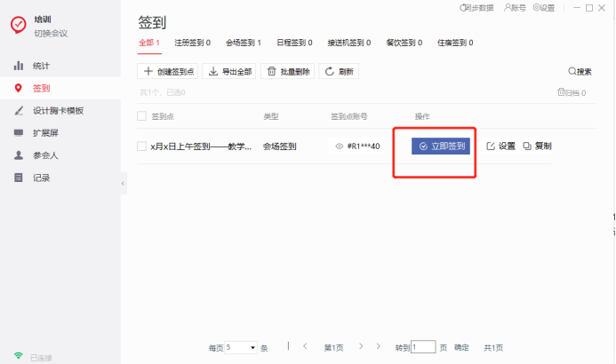Open the 参会人 attendees sidebar item

pyautogui.click(x=18, y=155)
